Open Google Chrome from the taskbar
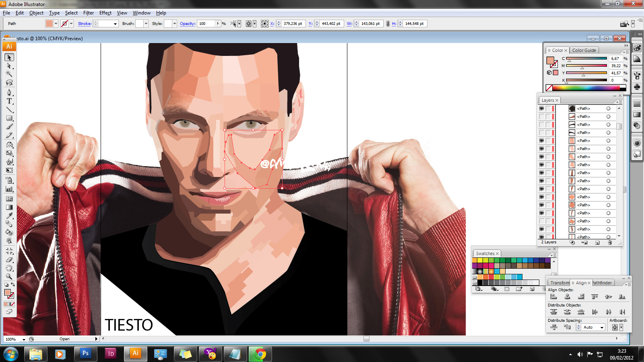This screenshot has width=644, height=362. pos(260,354)
